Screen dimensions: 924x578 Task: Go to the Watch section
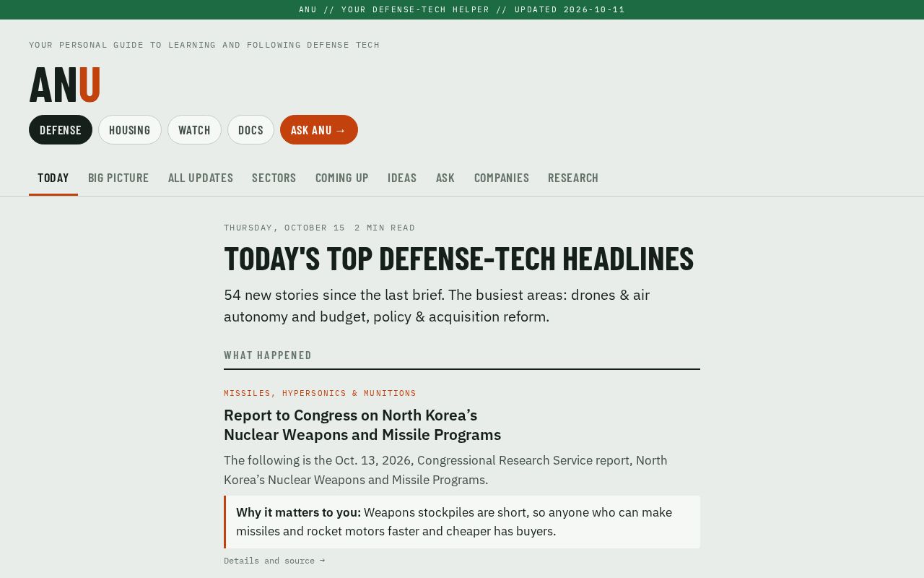194,130
